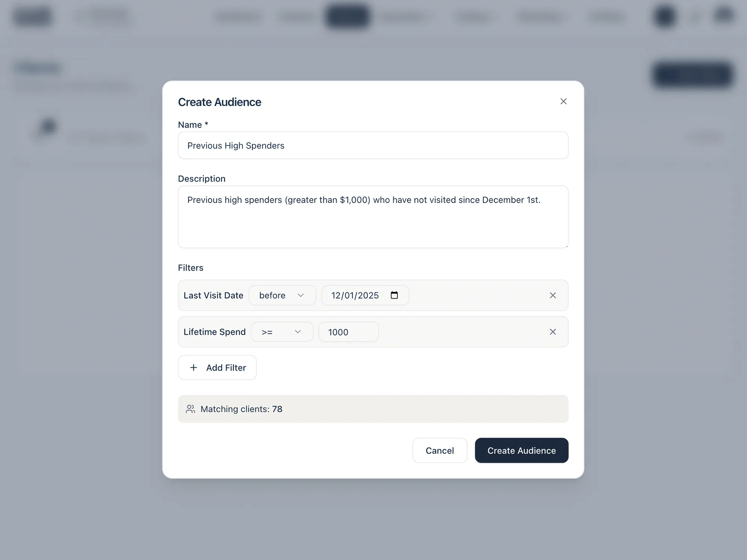Open the '>=' operator dropdown
The image size is (747, 560).
click(x=282, y=332)
